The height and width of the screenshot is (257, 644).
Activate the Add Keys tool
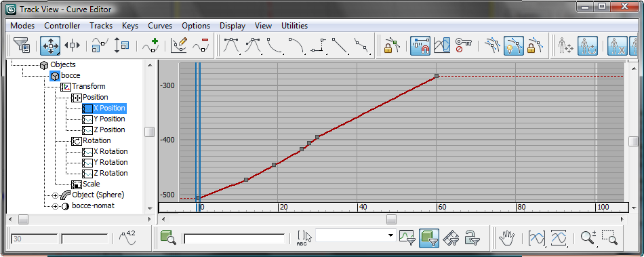click(150, 45)
